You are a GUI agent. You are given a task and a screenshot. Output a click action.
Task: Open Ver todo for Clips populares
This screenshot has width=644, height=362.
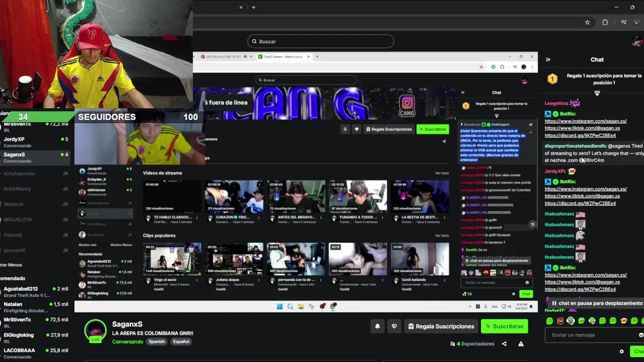point(442,235)
